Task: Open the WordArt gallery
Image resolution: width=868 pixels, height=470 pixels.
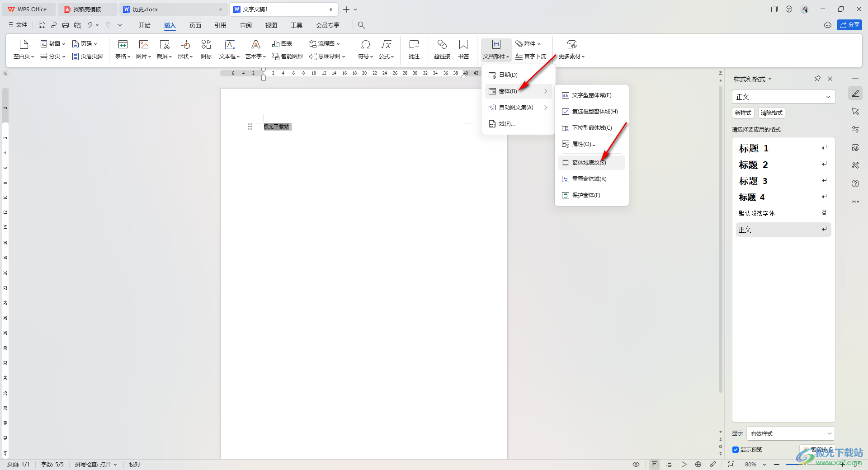Action: (x=255, y=49)
